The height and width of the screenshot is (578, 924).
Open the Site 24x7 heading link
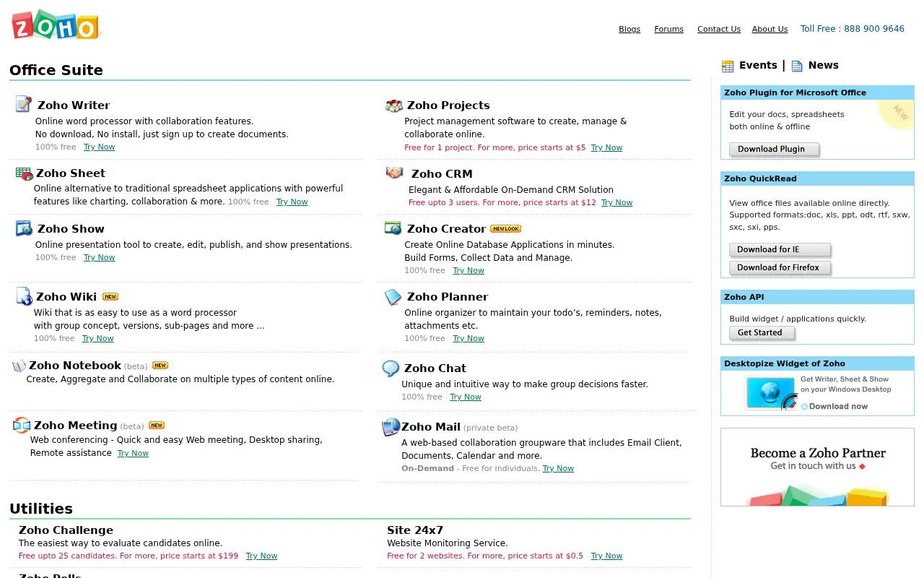click(x=415, y=530)
